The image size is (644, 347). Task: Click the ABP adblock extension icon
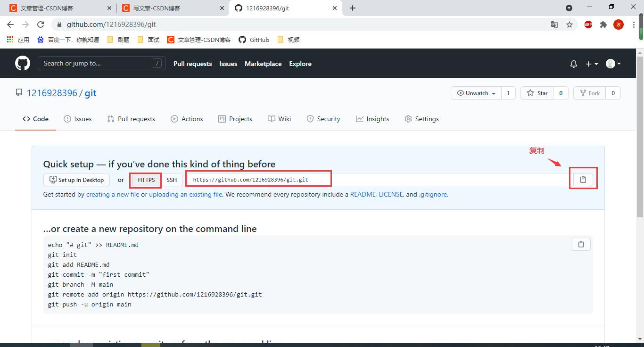click(x=588, y=25)
